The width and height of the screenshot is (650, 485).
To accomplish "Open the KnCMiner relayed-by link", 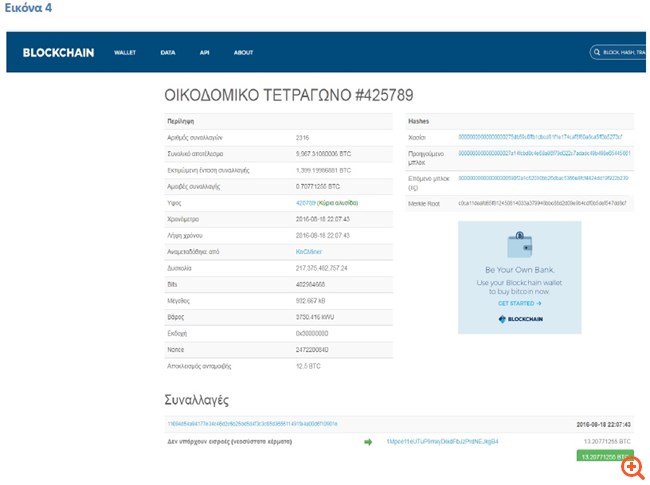I will click(x=309, y=252).
